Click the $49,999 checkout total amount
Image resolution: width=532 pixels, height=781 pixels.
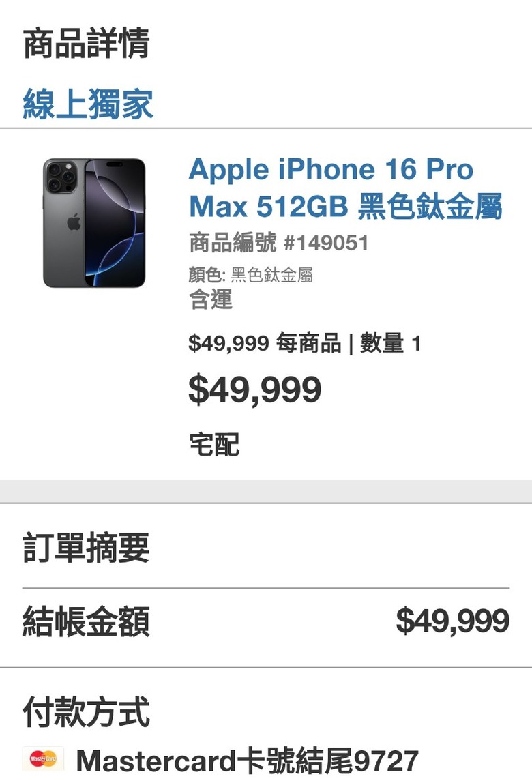point(452,621)
